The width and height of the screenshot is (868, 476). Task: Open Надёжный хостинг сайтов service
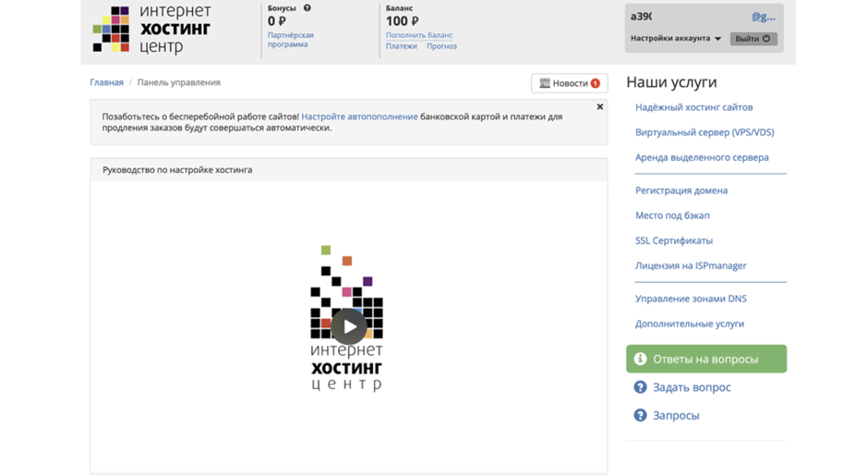[693, 107]
